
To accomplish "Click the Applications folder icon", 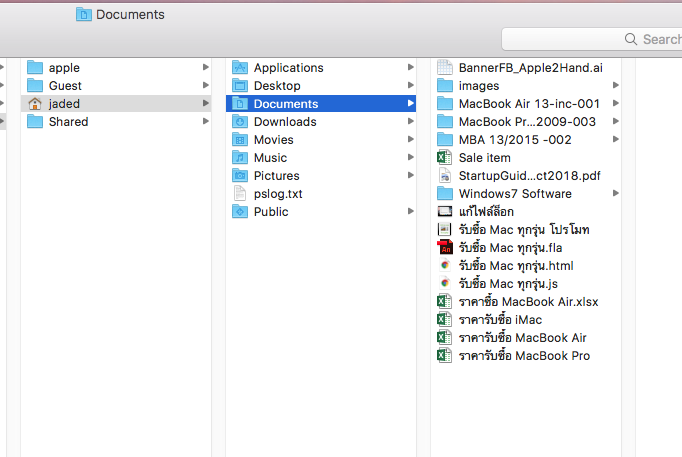I will click(240, 68).
